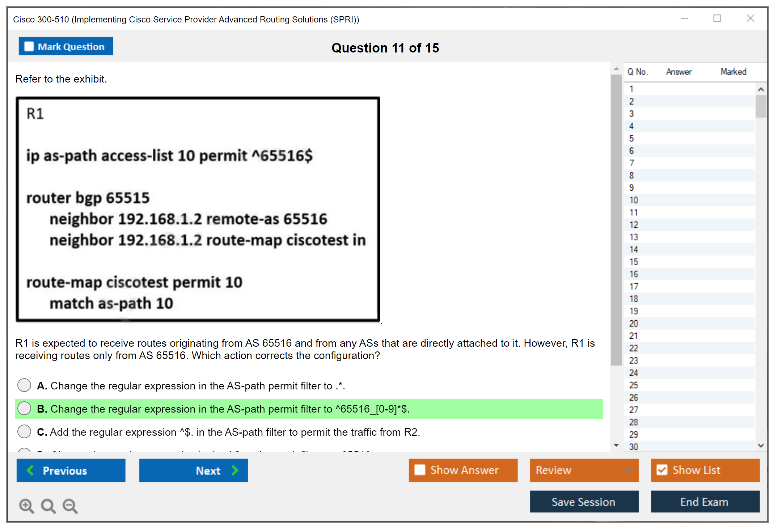Select answer option A radio button
Image resolution: width=778 pixels, height=532 pixels.
[24, 385]
